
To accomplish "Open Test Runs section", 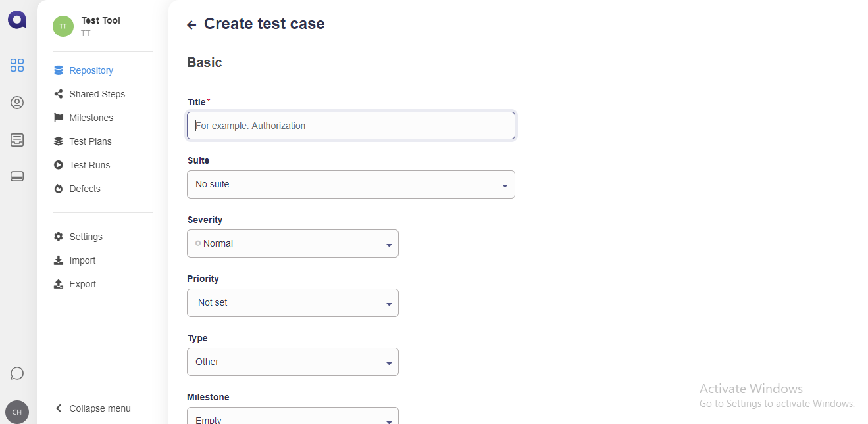I will (89, 165).
